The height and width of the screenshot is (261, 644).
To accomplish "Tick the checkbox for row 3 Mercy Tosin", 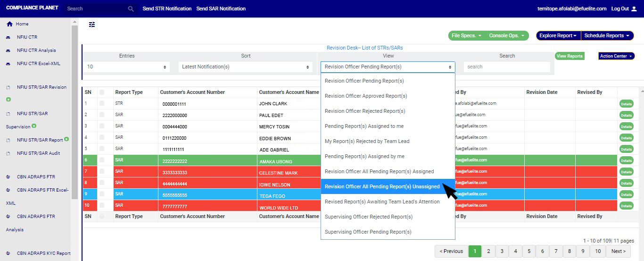I will (102, 126).
